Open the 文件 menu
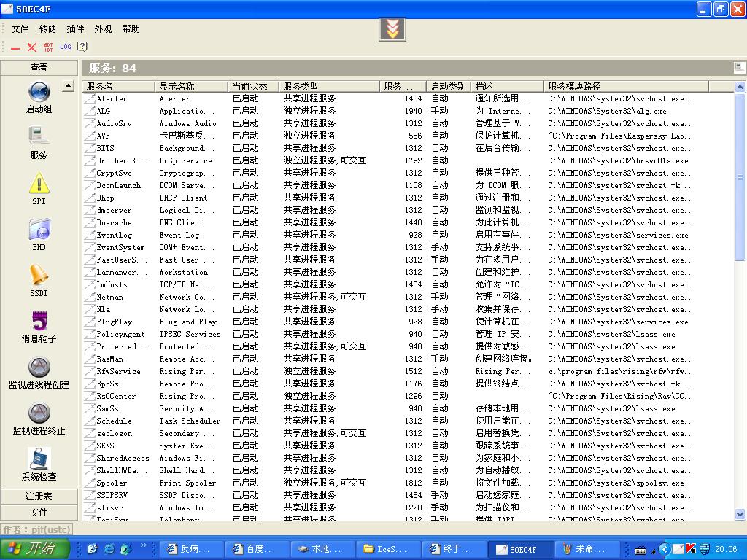 (20, 29)
